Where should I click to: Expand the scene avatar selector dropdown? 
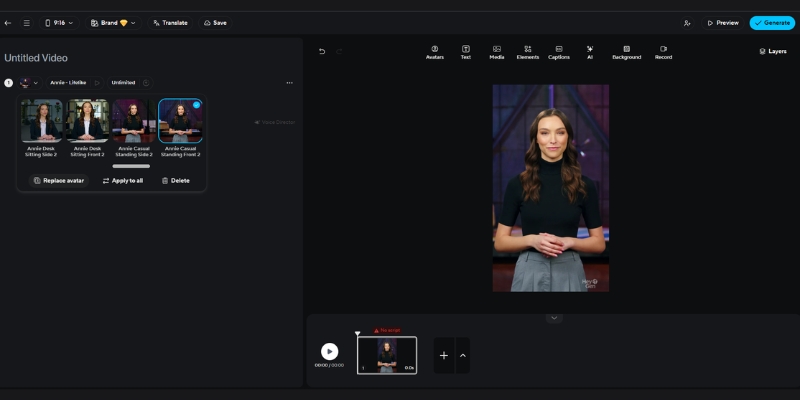point(29,83)
